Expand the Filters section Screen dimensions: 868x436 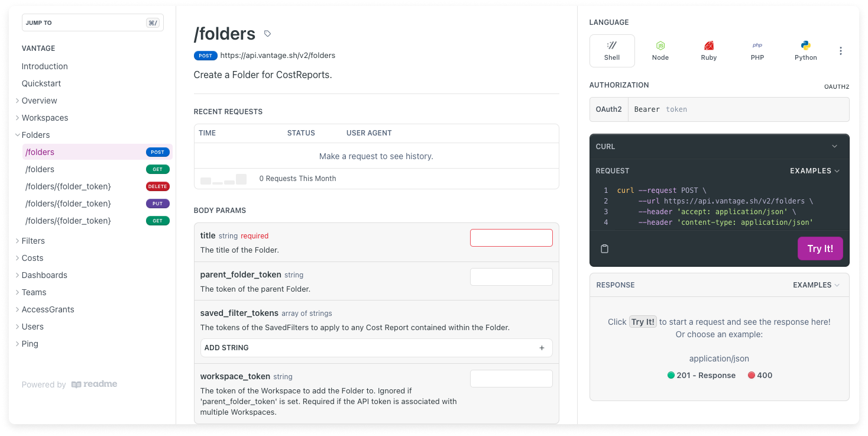coord(18,241)
